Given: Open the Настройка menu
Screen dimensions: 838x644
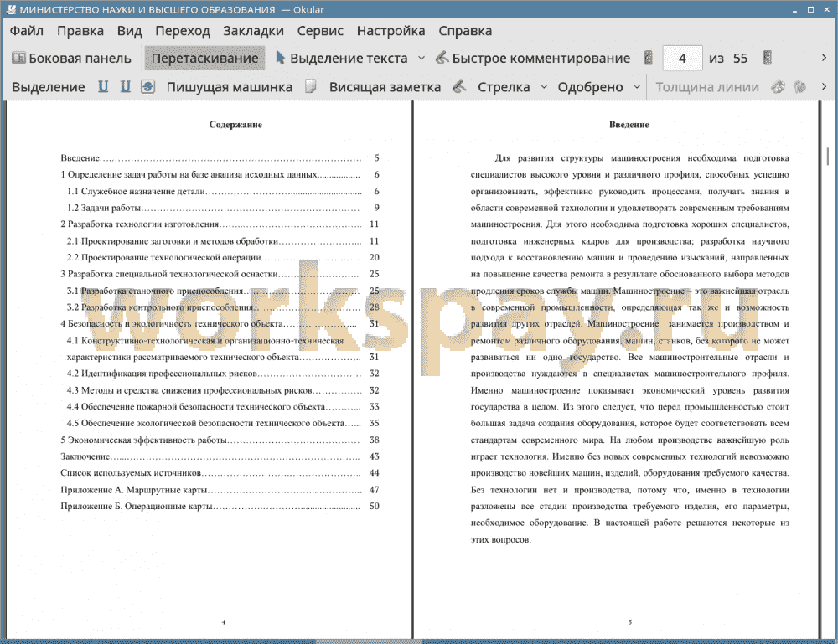Looking at the screenshot, I should 391,31.
